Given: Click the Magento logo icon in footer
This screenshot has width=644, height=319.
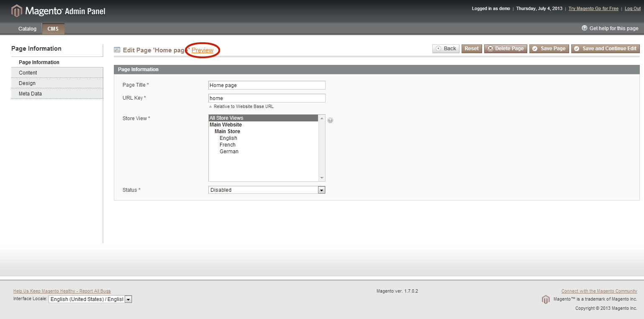Looking at the screenshot, I should (546, 299).
